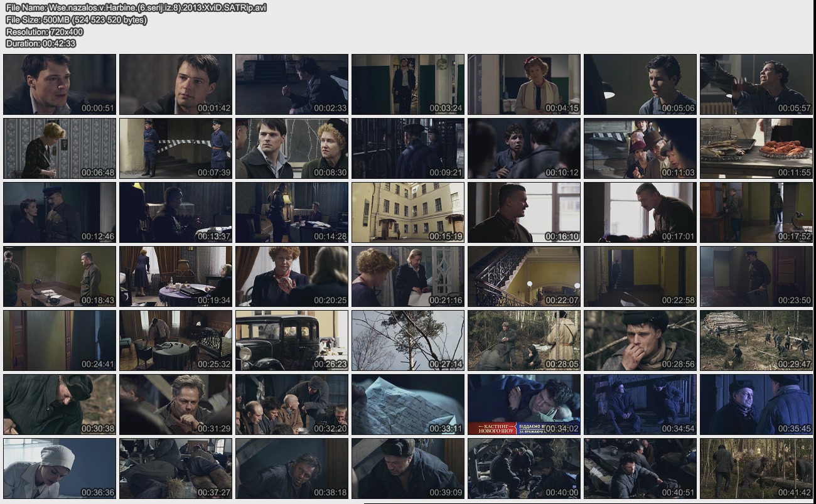Click the thumbnail timestamped 00:00:51
Screen dimensions: 816x504
(60, 84)
